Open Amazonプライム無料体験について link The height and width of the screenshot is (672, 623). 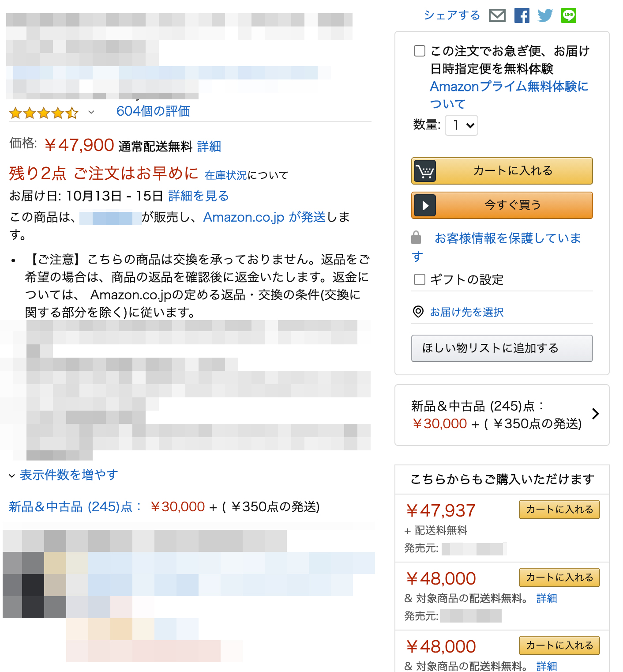pos(509,95)
